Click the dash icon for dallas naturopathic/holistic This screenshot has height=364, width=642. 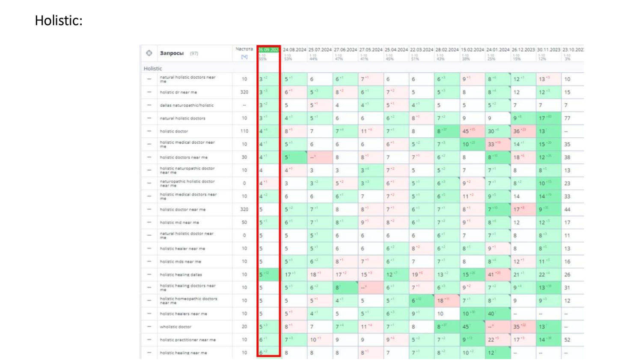coord(149,105)
